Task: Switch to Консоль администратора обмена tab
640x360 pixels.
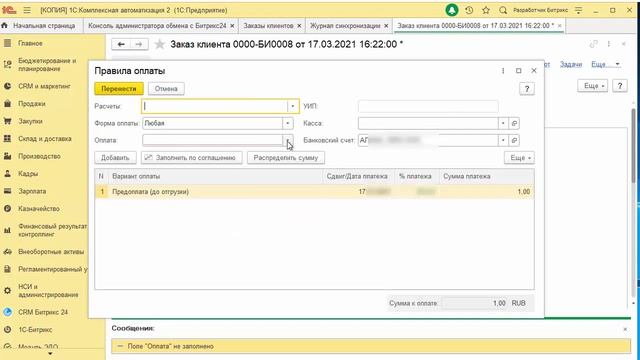Action: click(x=157, y=26)
